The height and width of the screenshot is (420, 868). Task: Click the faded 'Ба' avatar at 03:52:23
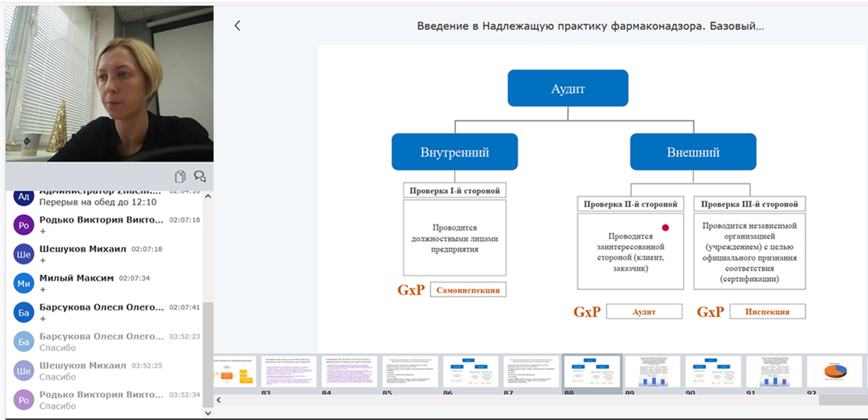pos(24,341)
